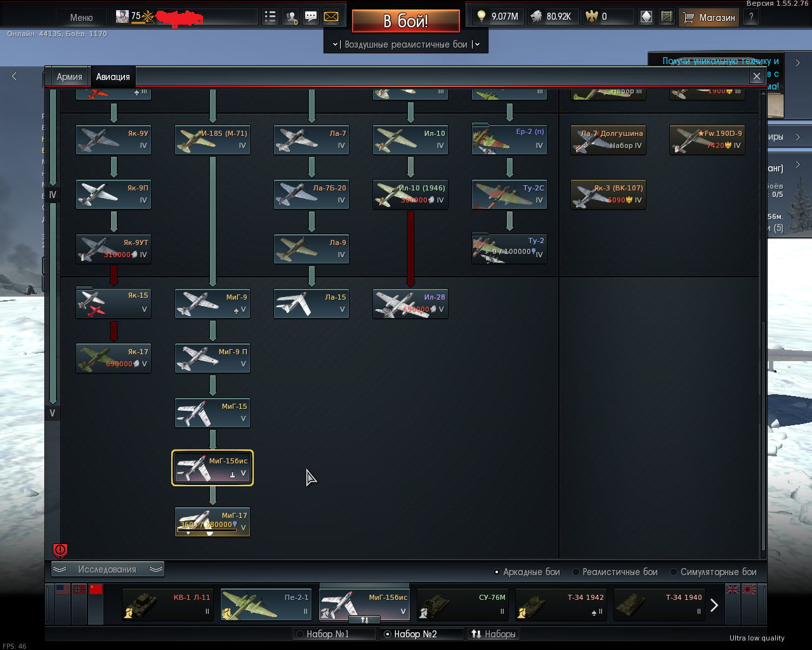
Task: Open the contacts list icon
Action: click(291, 17)
